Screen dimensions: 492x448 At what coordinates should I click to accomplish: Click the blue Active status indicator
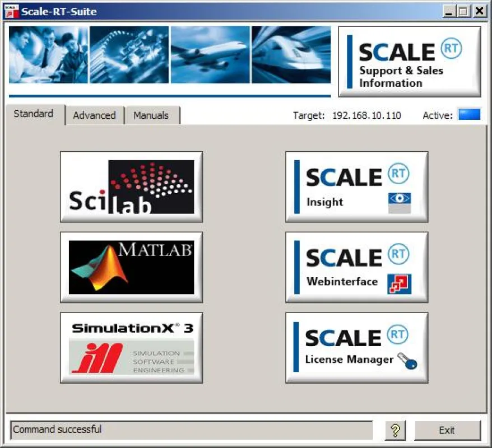click(x=469, y=114)
